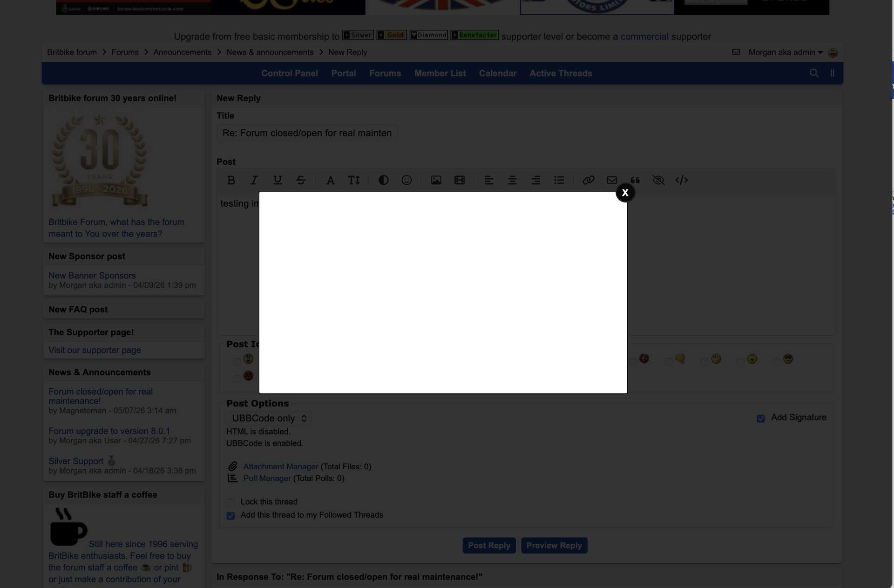Toggle Add Signature checkbox
894x588 pixels.
tap(761, 419)
